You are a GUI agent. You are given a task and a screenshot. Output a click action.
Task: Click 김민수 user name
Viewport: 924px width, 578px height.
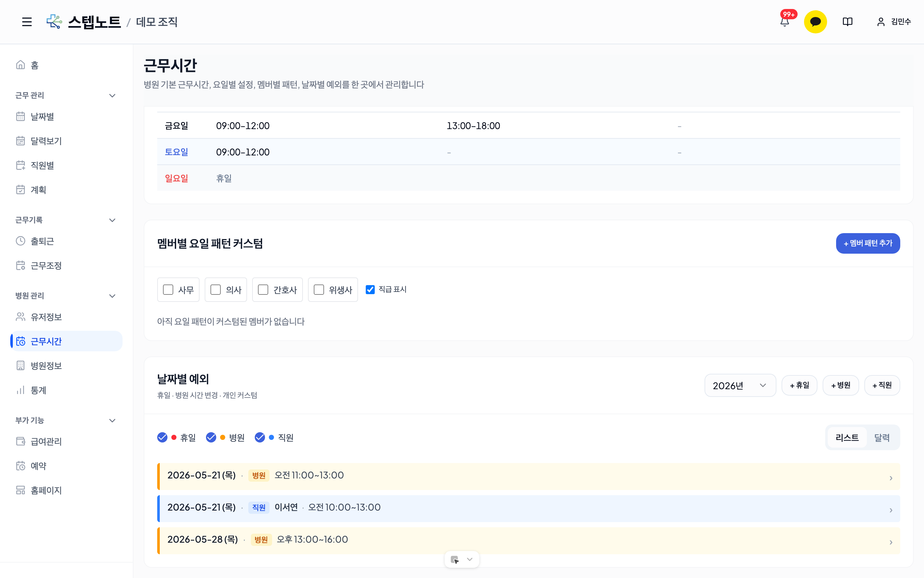coord(901,22)
